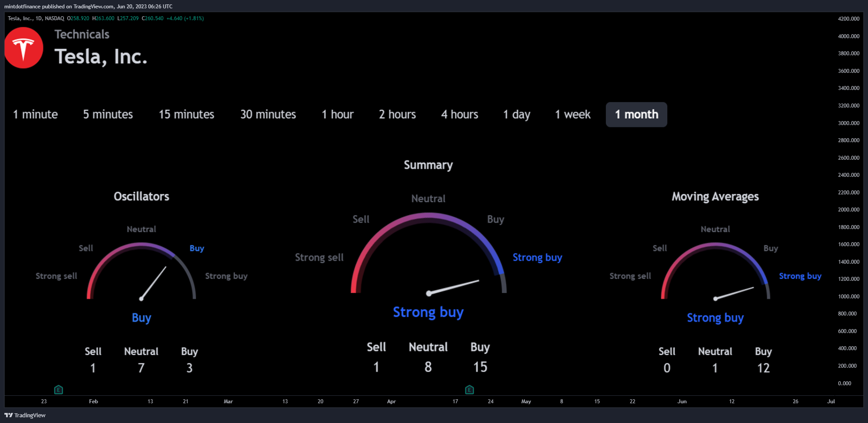This screenshot has width=868, height=423.
Task: Click the 2000.000 price axis label
Action: point(849,210)
